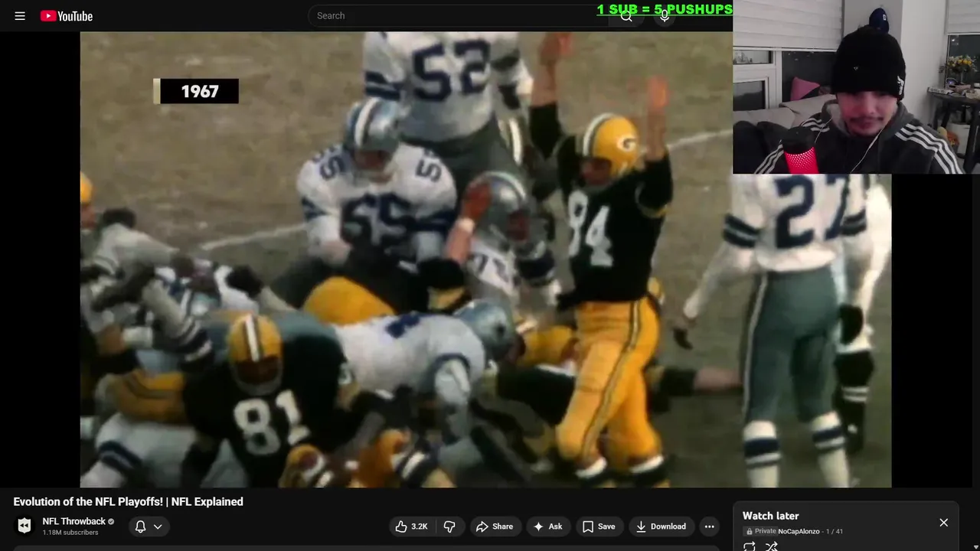The image size is (980, 551).
Task: Open the three-dot more actions menu
Action: 710,527
